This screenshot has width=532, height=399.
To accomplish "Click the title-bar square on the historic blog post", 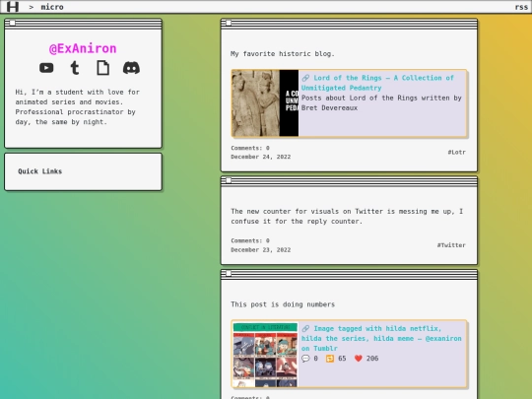I will pos(229,23).
